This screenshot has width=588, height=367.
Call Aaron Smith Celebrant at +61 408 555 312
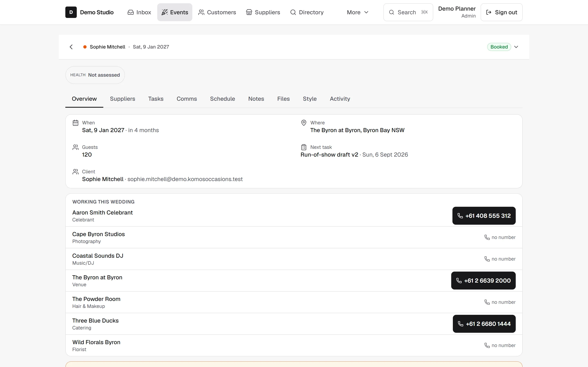(484, 216)
